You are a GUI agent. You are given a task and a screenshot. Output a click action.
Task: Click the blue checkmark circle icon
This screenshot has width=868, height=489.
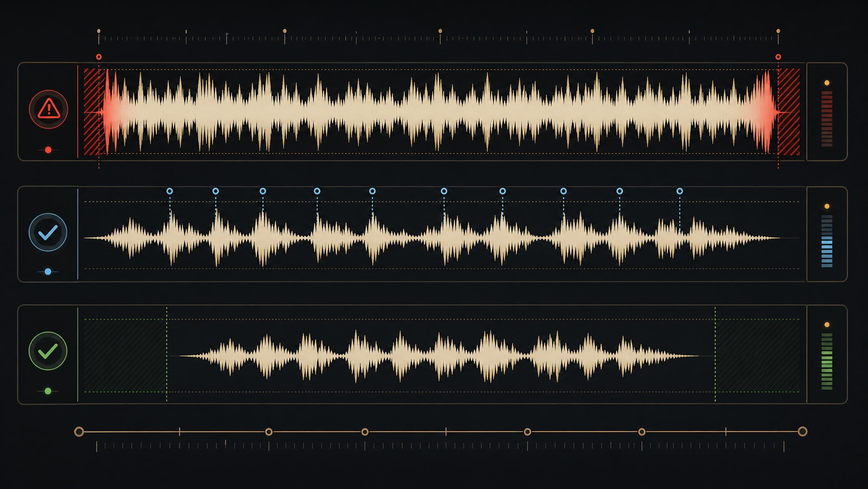(48, 232)
